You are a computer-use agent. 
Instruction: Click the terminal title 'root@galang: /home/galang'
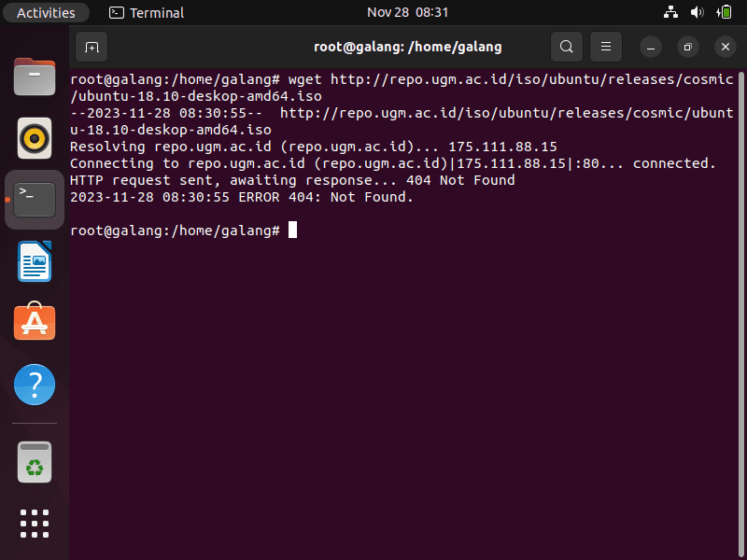[408, 47]
